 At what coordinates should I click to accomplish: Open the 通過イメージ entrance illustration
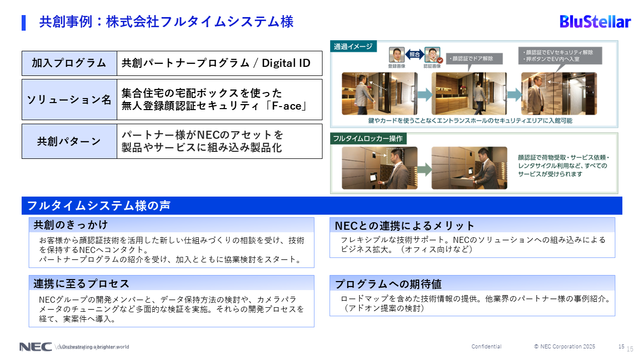click(x=474, y=84)
